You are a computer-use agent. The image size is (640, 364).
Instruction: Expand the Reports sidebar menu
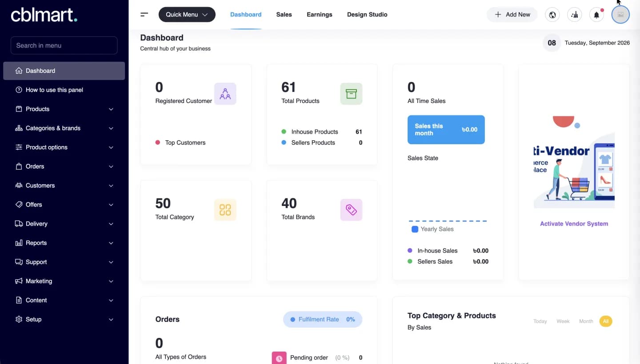[x=64, y=243]
